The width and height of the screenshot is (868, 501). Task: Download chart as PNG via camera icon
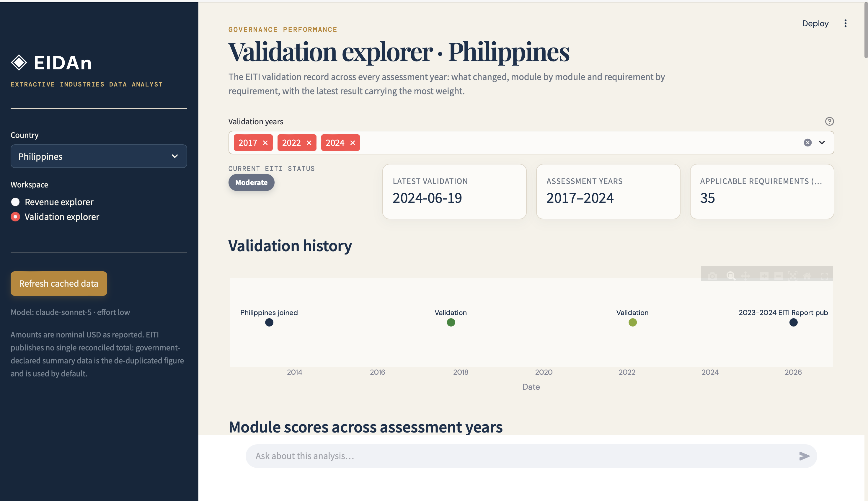pyautogui.click(x=712, y=276)
